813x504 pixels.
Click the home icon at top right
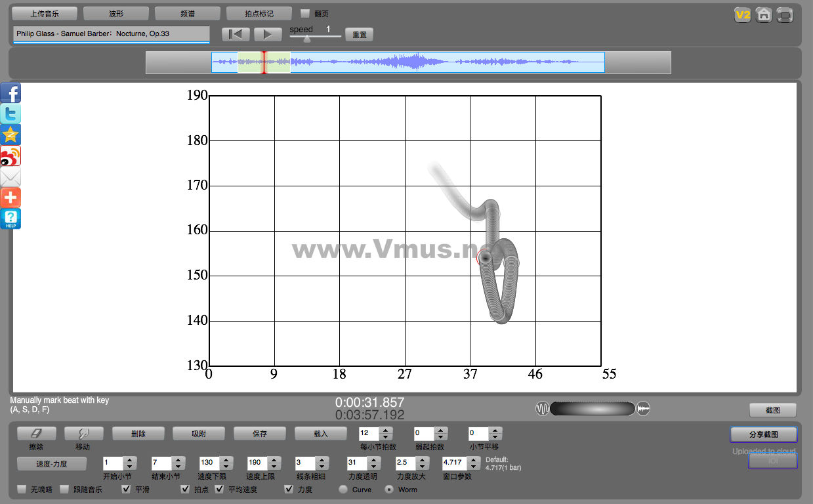point(763,15)
